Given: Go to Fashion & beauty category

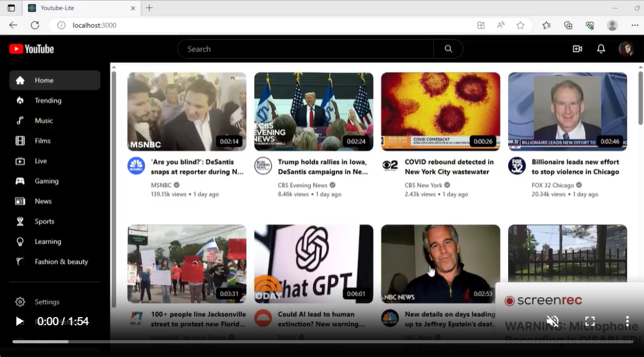Looking at the screenshot, I should pyautogui.click(x=61, y=262).
